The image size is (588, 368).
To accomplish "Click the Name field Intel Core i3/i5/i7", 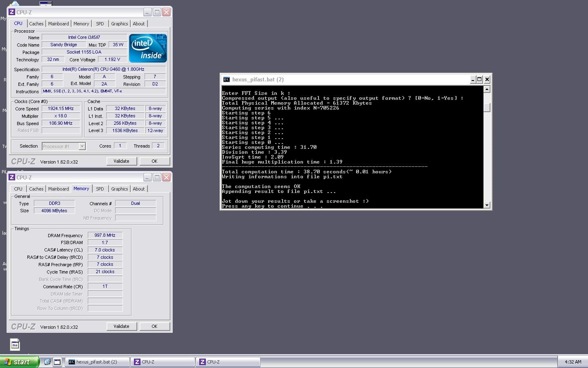I will pyautogui.click(x=84, y=37).
